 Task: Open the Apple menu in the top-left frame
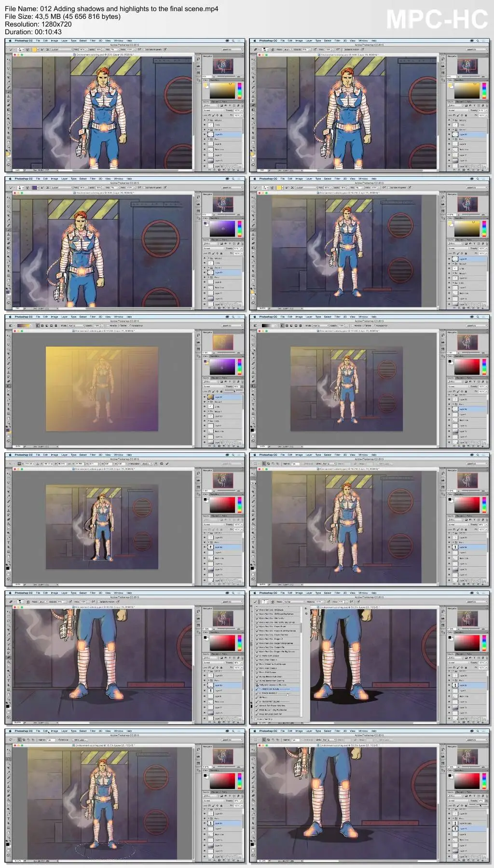[10, 41]
